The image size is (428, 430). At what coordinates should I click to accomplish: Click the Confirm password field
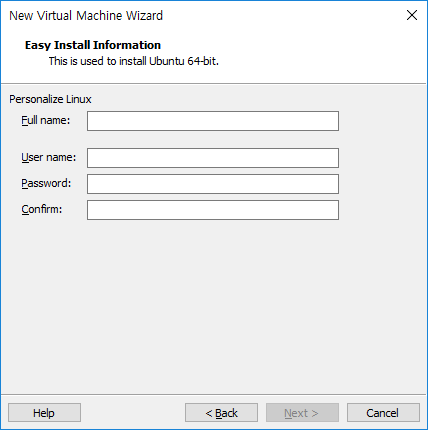point(213,210)
